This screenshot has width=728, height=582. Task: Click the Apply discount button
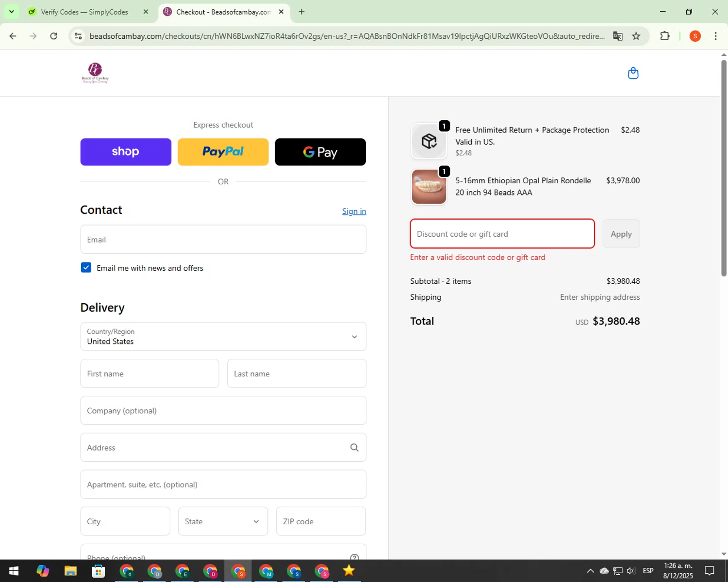tap(621, 234)
